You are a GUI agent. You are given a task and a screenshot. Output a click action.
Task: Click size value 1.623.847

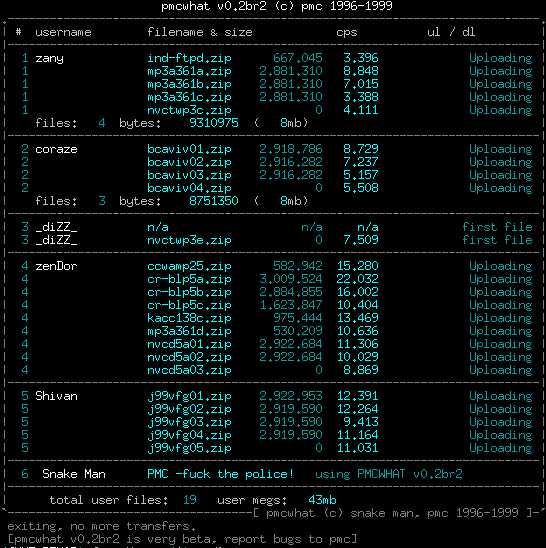pos(291,305)
